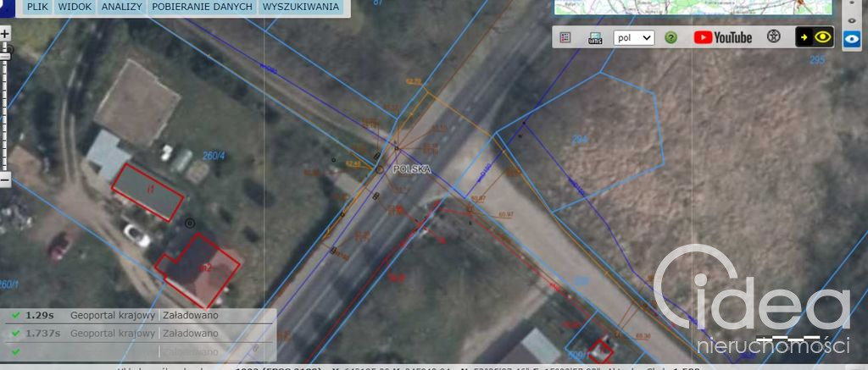The image size is (868, 370).
Task: Click red-outlined building m2
Action: 198,269
